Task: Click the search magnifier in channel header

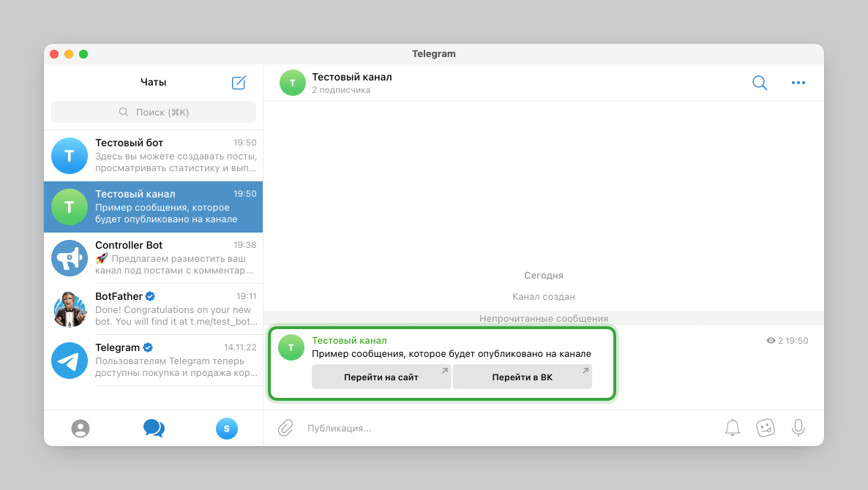Action: (x=759, y=83)
